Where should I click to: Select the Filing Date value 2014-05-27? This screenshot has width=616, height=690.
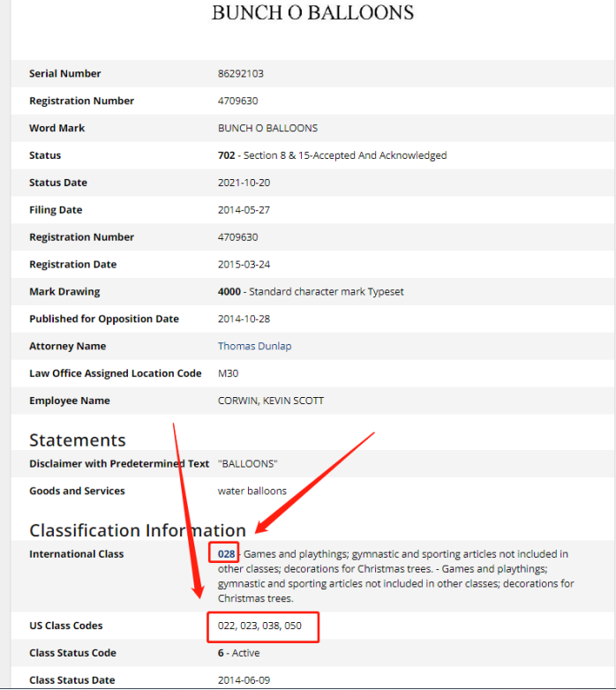(x=244, y=210)
